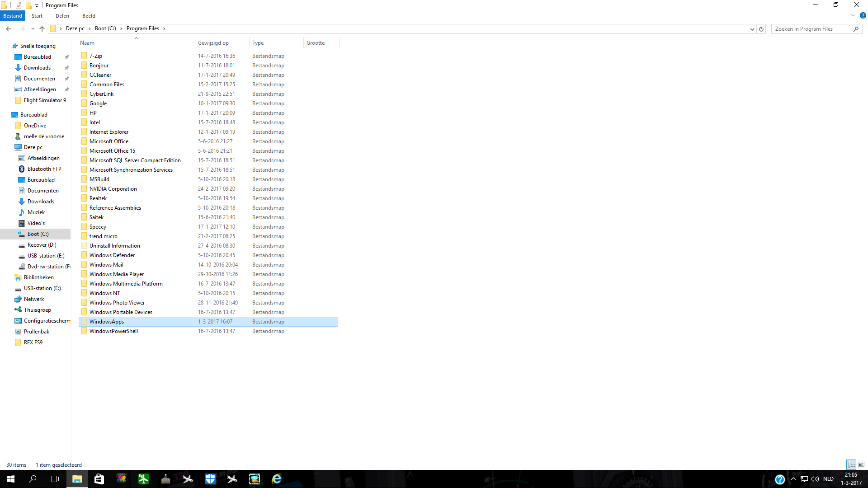Viewport: 868px width, 488px height.
Task: Show hidden system tray icons
Action: [x=793, y=479]
